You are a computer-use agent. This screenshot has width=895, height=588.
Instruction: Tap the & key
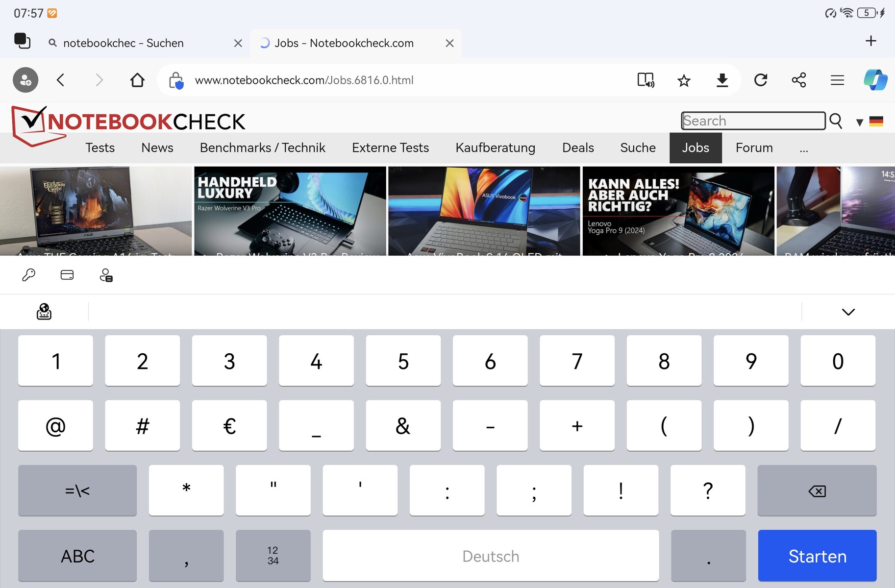[x=403, y=425]
